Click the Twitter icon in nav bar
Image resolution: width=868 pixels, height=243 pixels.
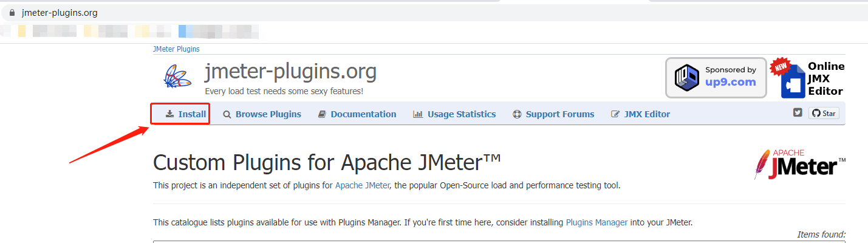pyautogui.click(x=798, y=113)
